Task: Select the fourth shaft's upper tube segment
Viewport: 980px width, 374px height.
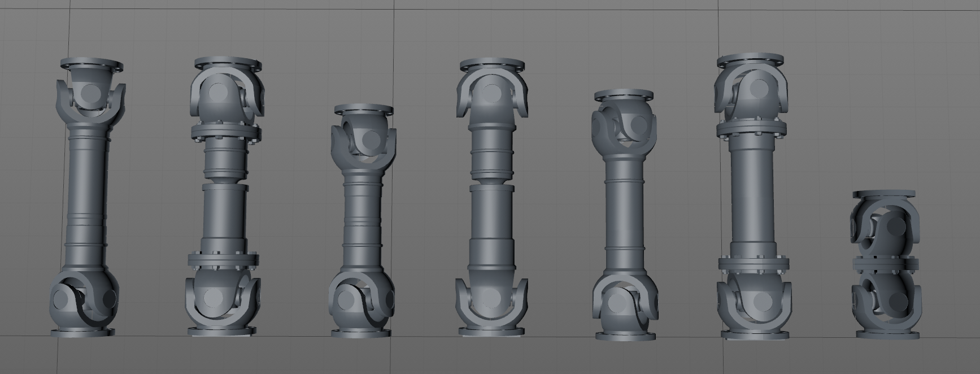Action: tap(492, 153)
